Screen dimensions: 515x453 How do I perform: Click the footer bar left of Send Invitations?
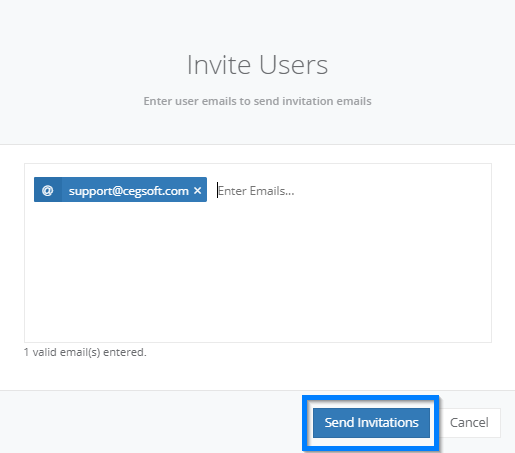pyautogui.click(x=150, y=423)
